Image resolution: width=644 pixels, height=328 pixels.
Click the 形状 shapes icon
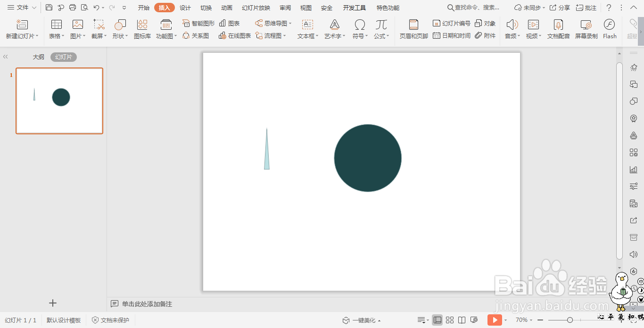pyautogui.click(x=120, y=25)
